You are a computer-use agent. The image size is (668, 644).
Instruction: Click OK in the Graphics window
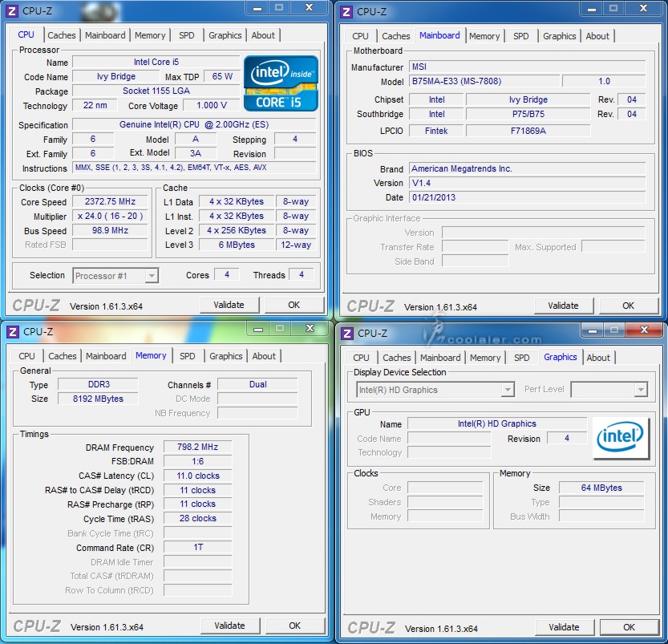[630, 627]
